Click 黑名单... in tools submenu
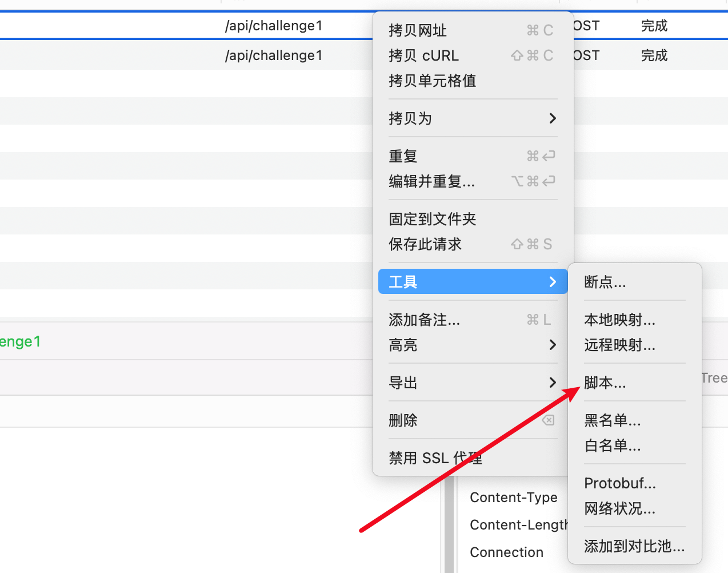The image size is (728, 573). (x=612, y=420)
